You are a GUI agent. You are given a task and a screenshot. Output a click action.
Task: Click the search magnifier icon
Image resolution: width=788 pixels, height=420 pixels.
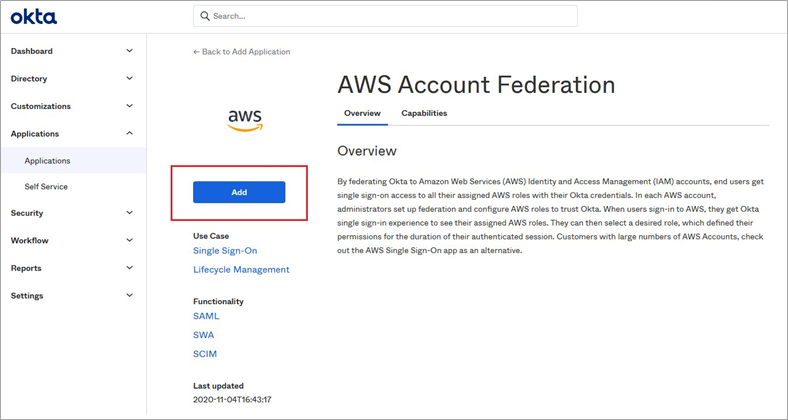coord(205,16)
